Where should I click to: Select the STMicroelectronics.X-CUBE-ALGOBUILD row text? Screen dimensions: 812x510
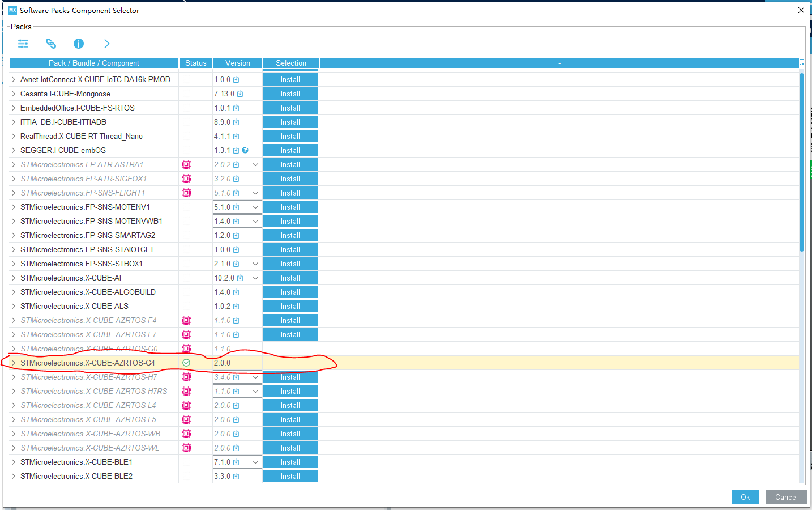[x=88, y=292]
